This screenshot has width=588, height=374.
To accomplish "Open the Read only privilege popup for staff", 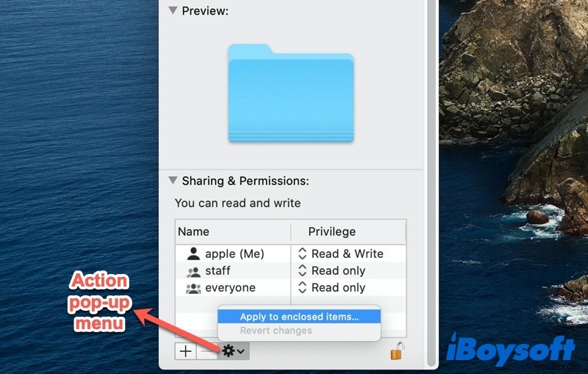I will tap(332, 270).
